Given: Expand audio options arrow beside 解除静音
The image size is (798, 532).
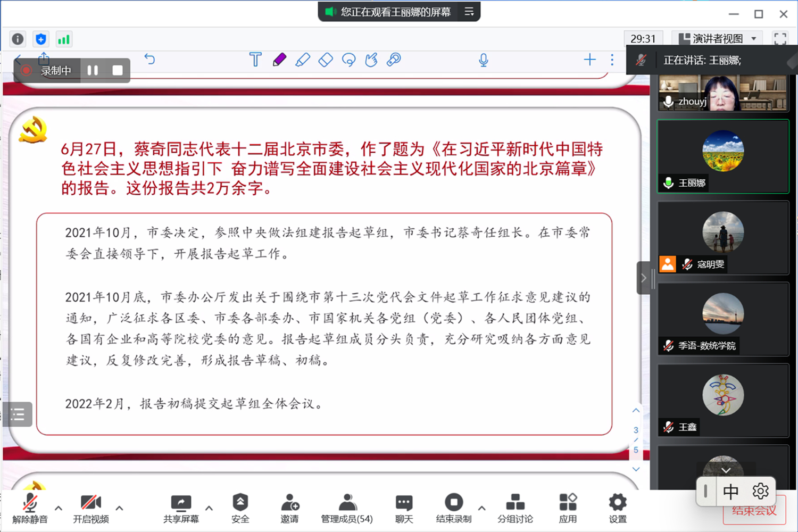Looking at the screenshot, I should pos(59,508).
